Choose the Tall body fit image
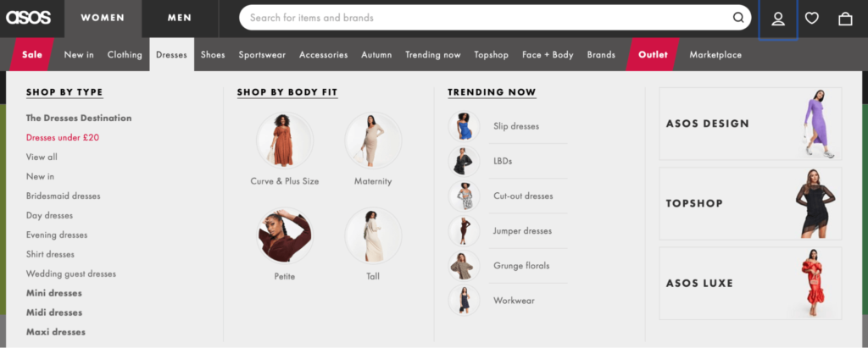The height and width of the screenshot is (348, 868). 373,235
